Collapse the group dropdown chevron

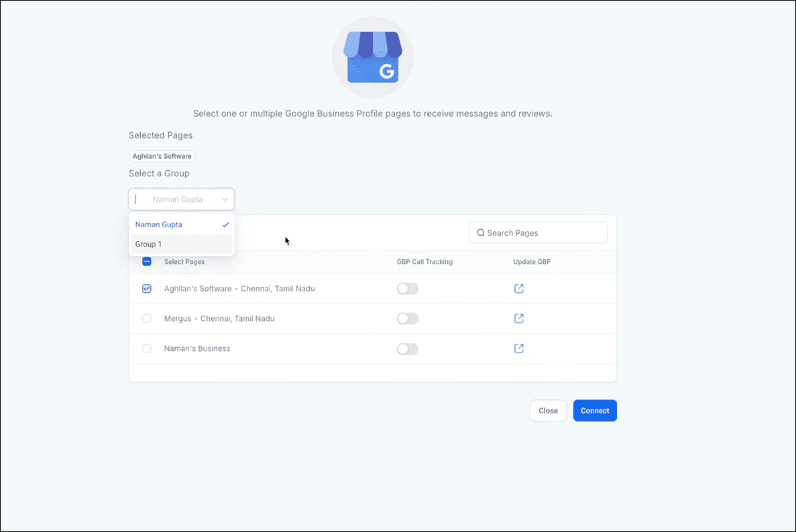tap(225, 199)
